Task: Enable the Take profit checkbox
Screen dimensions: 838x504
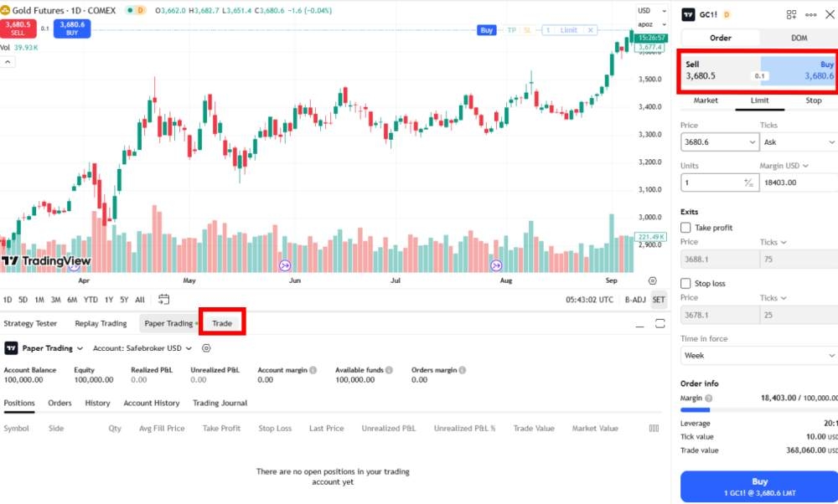Action: point(685,228)
